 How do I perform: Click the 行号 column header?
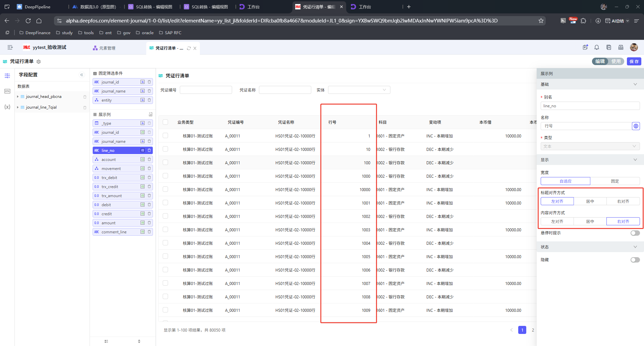[x=332, y=122]
